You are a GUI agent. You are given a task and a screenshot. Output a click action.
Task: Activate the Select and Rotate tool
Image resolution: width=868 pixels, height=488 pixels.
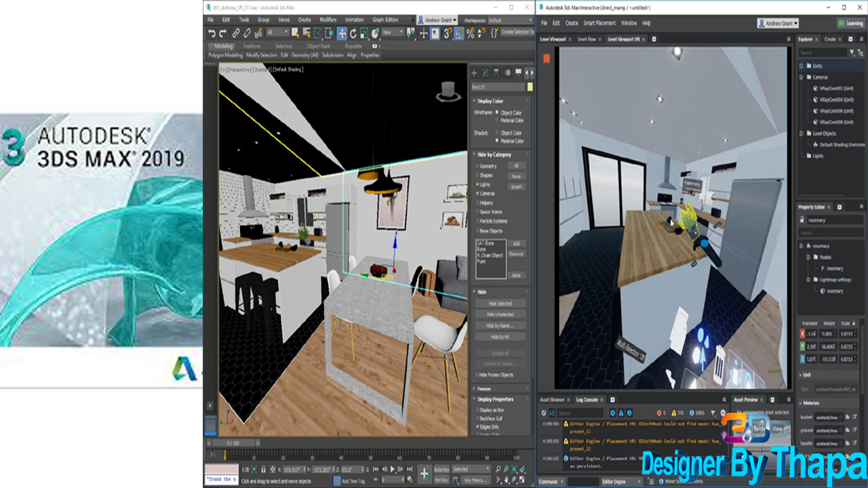click(353, 33)
